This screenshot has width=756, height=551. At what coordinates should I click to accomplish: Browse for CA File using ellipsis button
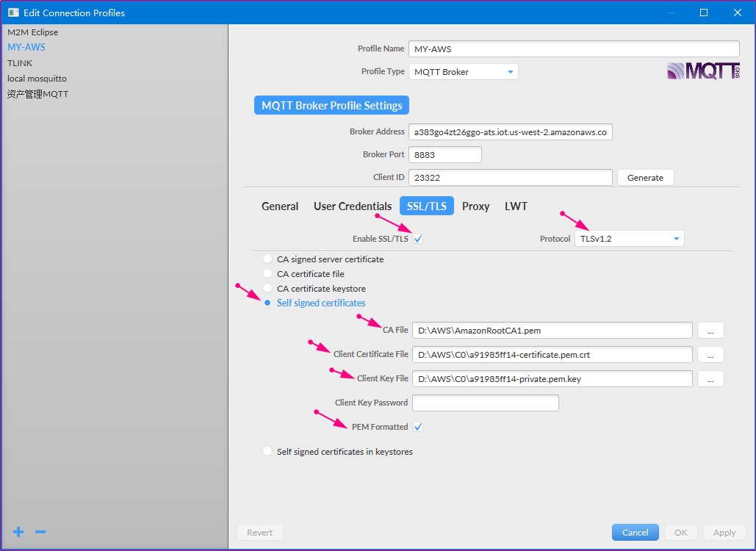click(710, 331)
